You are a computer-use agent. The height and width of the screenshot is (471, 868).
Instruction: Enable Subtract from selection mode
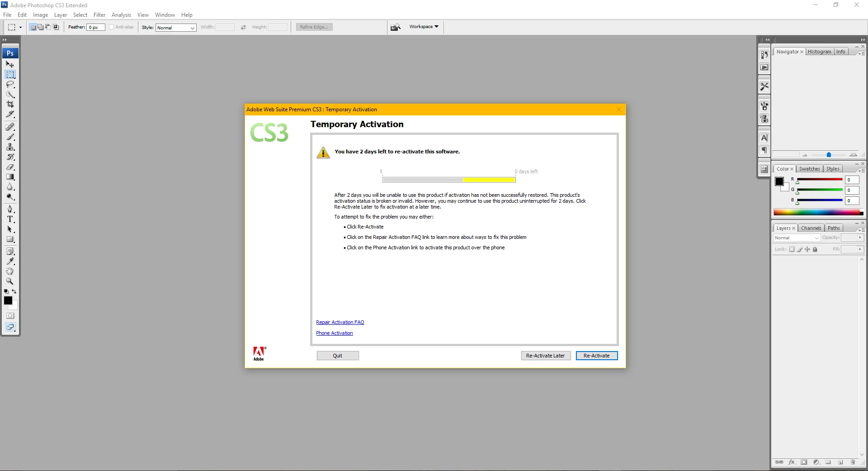click(x=48, y=27)
